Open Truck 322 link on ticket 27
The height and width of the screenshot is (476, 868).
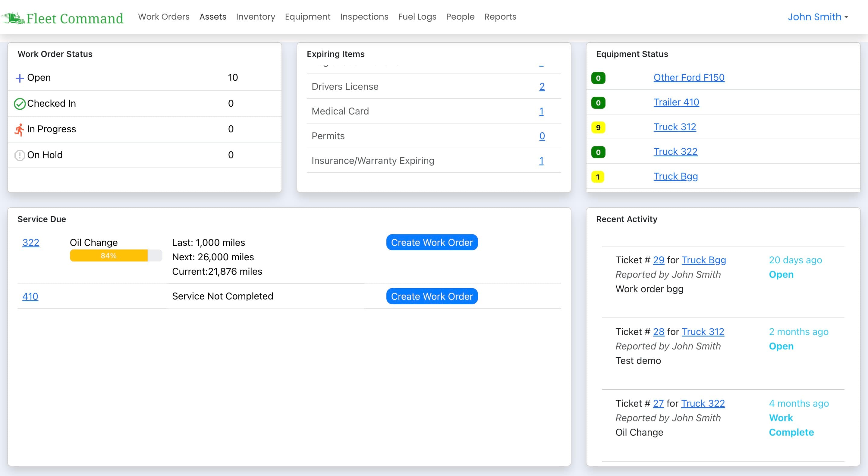coord(703,404)
